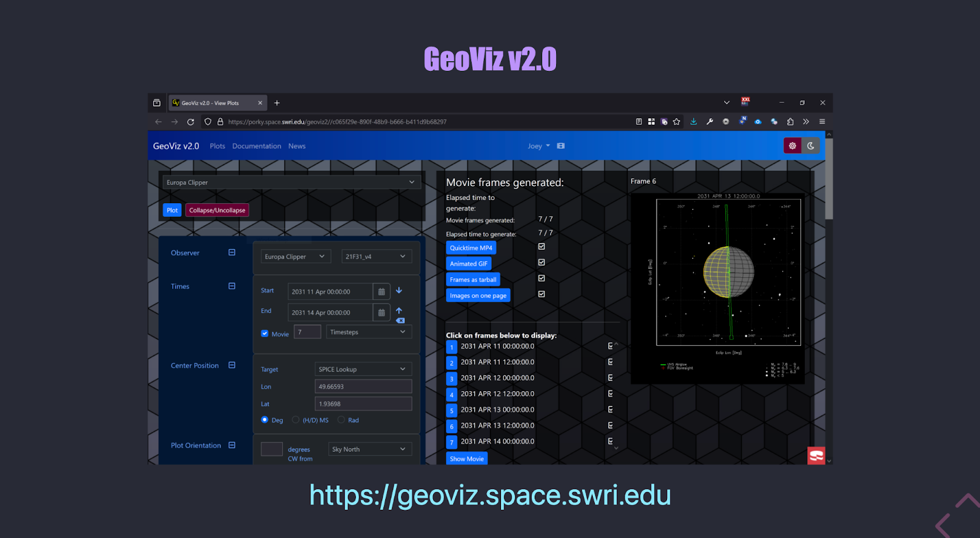This screenshot has width=980, height=538.
Task: Open the 21F31_v4 trajectory dropdown
Action: click(377, 256)
